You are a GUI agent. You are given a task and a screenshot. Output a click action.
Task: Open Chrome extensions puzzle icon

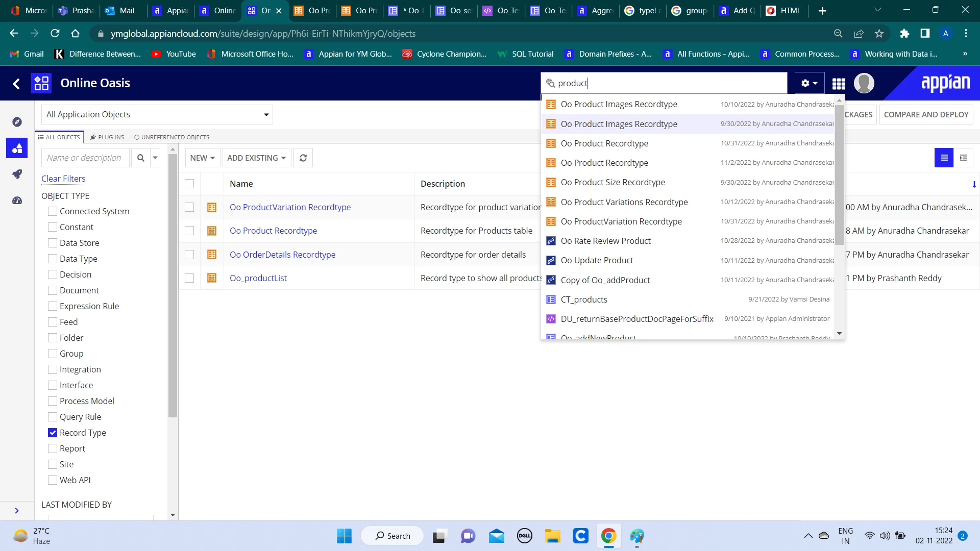coord(904,34)
